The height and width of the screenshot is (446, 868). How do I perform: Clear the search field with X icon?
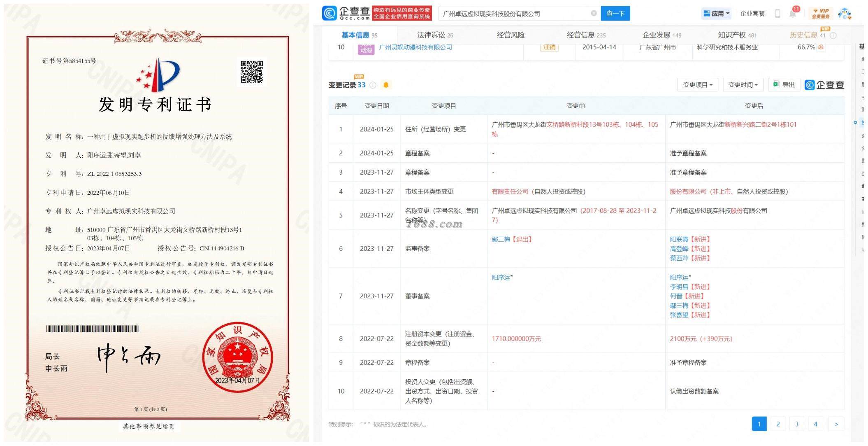[594, 14]
